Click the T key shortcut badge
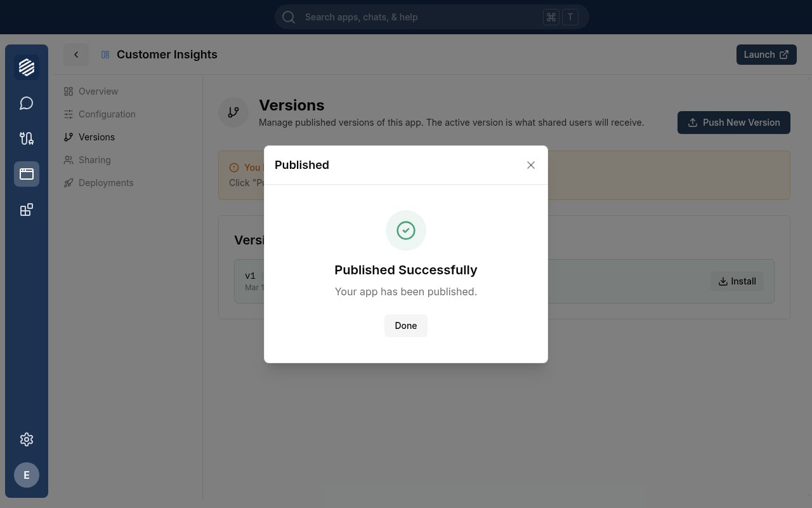The width and height of the screenshot is (812, 508). pos(570,17)
